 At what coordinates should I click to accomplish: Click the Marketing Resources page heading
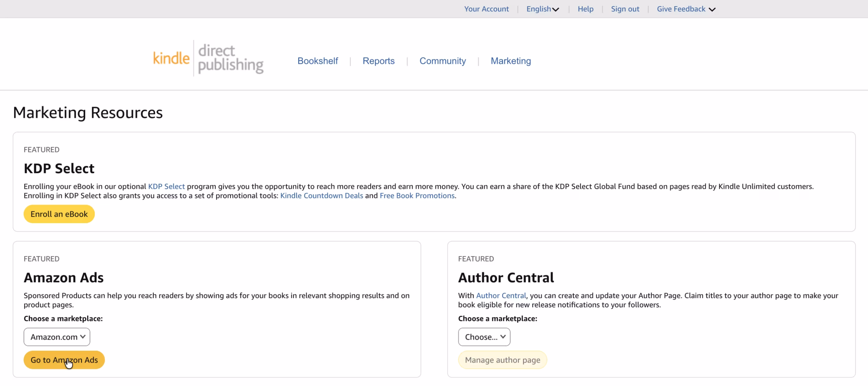click(88, 113)
